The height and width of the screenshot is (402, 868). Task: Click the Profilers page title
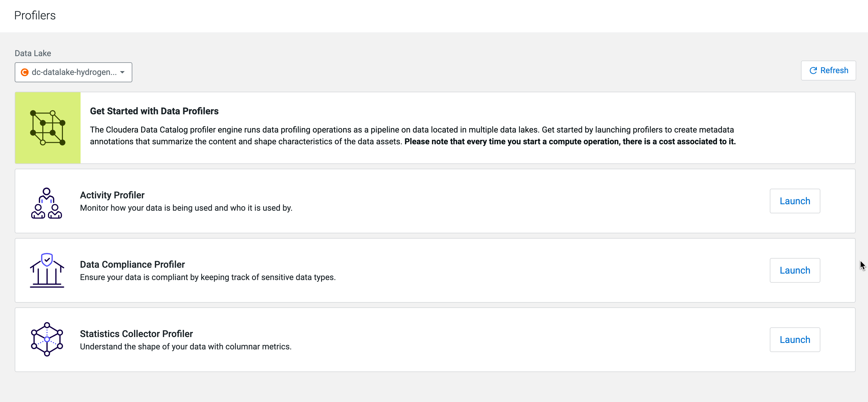(35, 16)
